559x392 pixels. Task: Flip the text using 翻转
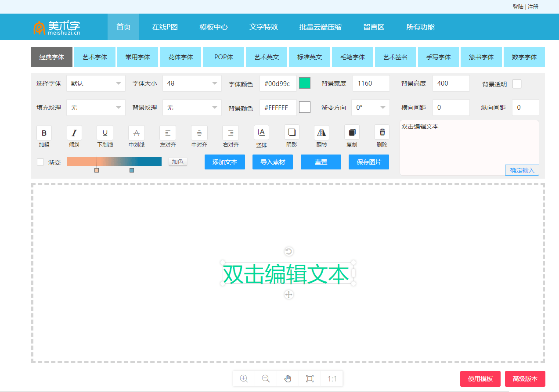pos(321,133)
